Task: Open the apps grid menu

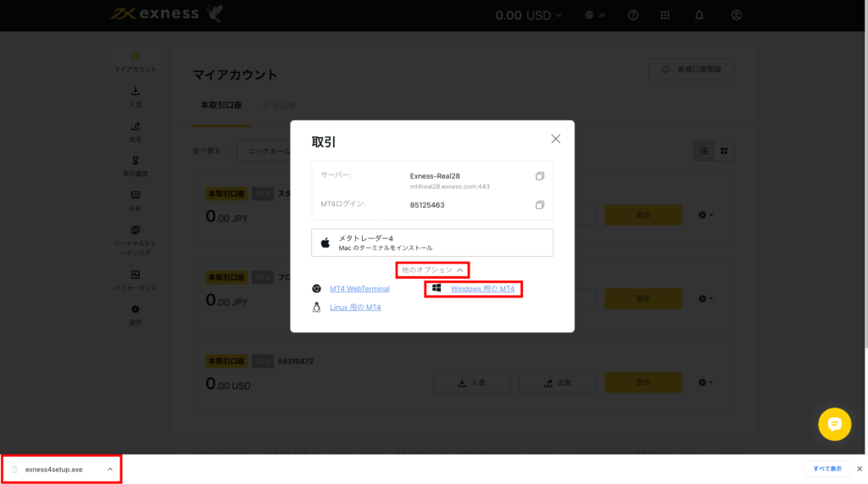Action: (665, 15)
